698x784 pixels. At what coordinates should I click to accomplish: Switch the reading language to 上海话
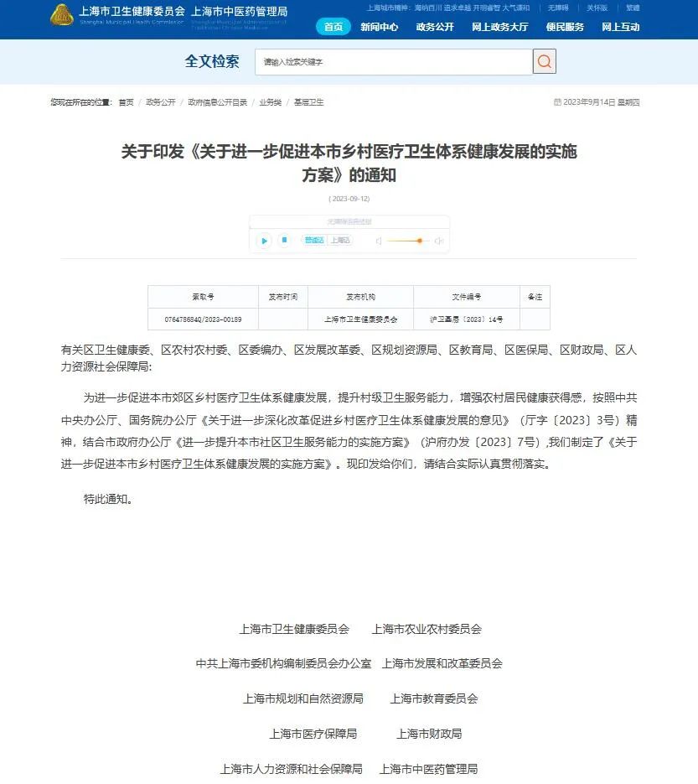pyautogui.click(x=340, y=241)
